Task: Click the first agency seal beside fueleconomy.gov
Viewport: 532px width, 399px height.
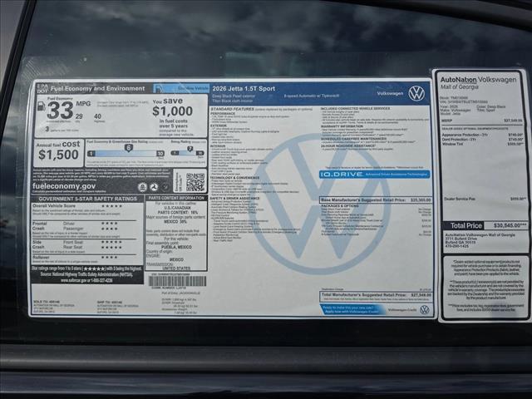Action: coord(142,187)
